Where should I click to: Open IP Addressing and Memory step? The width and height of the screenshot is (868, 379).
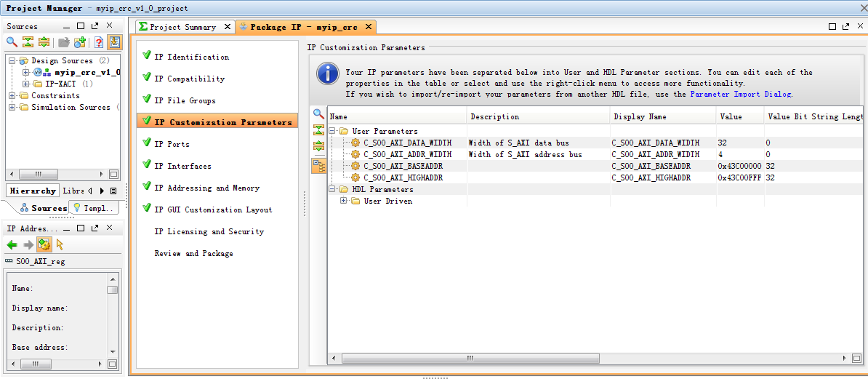(x=207, y=188)
